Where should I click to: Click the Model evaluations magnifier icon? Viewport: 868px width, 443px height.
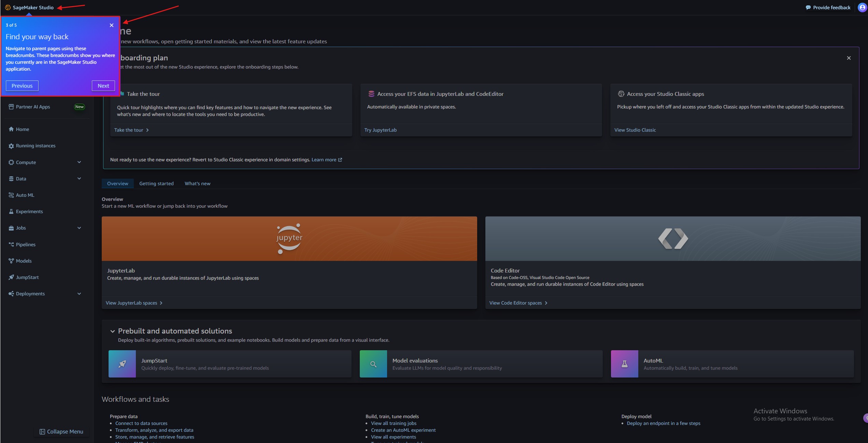coord(373,364)
